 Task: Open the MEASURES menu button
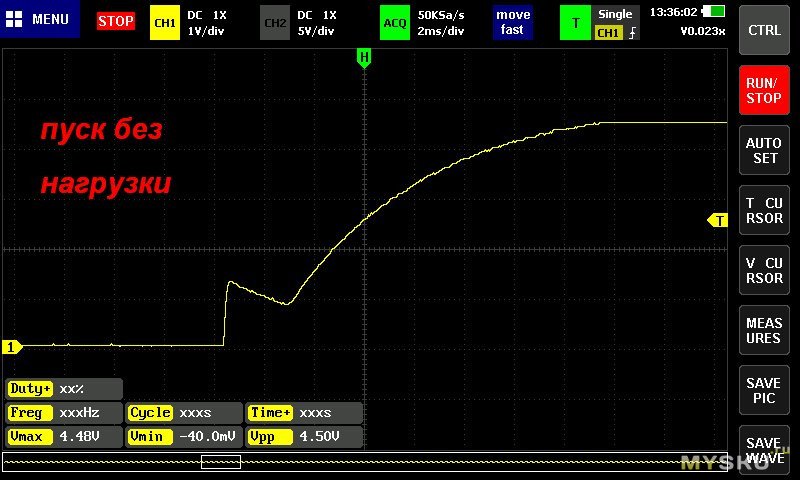(764, 331)
